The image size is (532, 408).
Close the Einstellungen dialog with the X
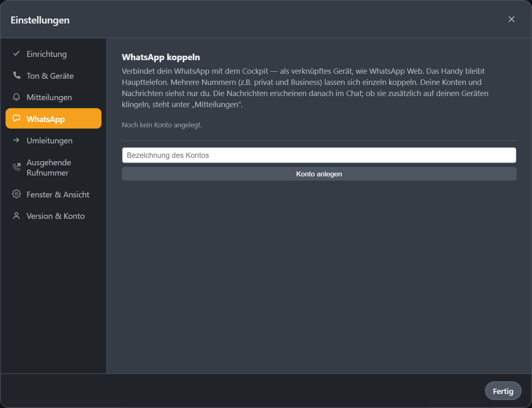tap(511, 19)
